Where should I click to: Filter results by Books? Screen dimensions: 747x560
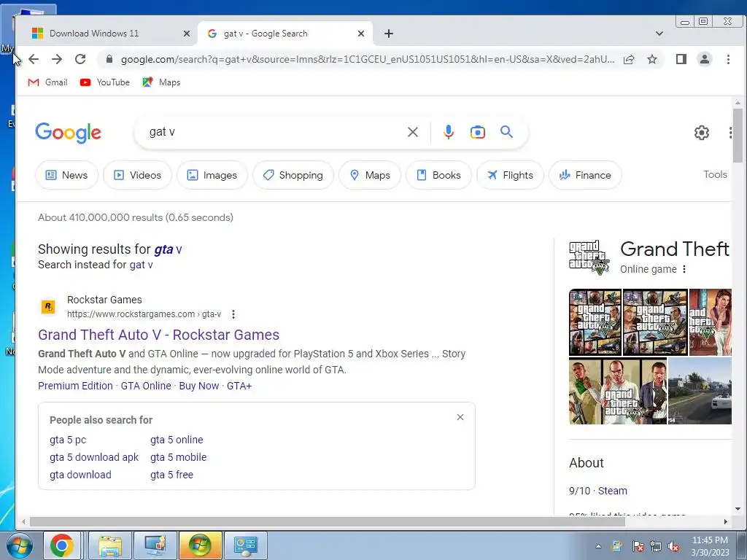point(438,175)
